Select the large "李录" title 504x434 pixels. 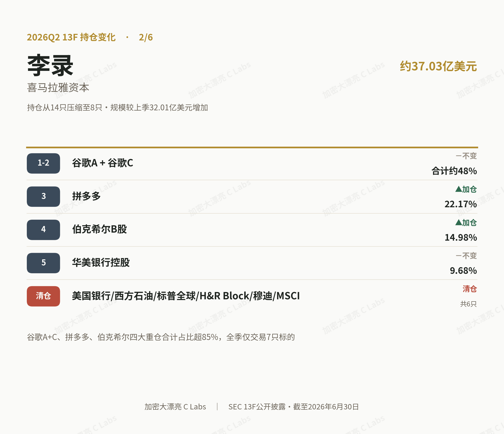(x=50, y=65)
